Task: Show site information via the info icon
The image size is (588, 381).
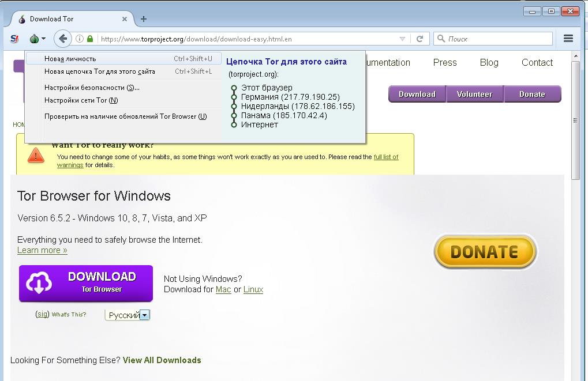Action: 80,39
